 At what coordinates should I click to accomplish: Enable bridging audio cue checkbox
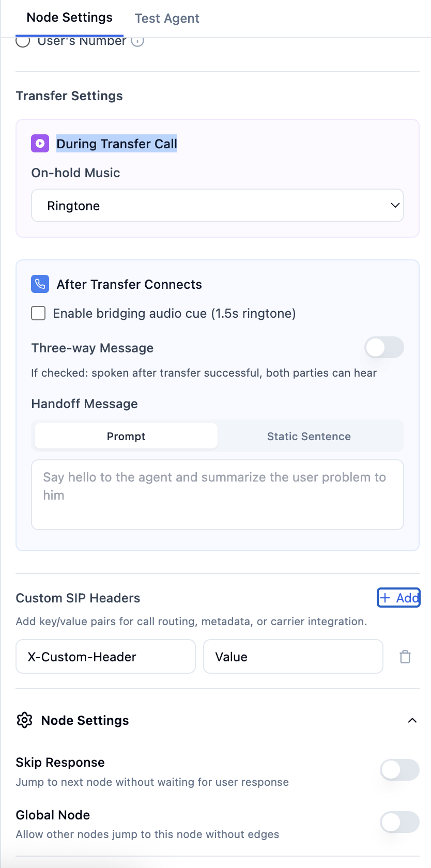pyautogui.click(x=38, y=313)
